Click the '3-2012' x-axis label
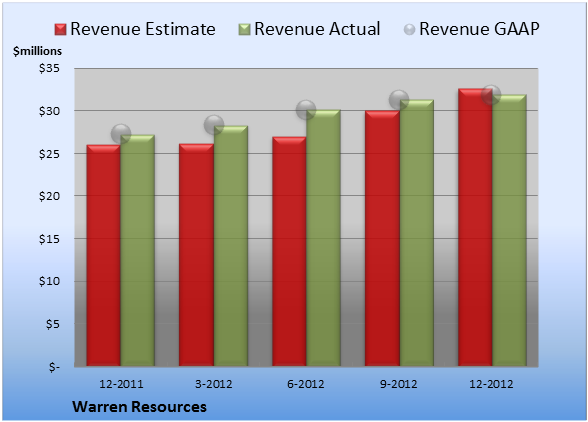Image resolution: width=588 pixels, height=422 pixels. click(214, 384)
